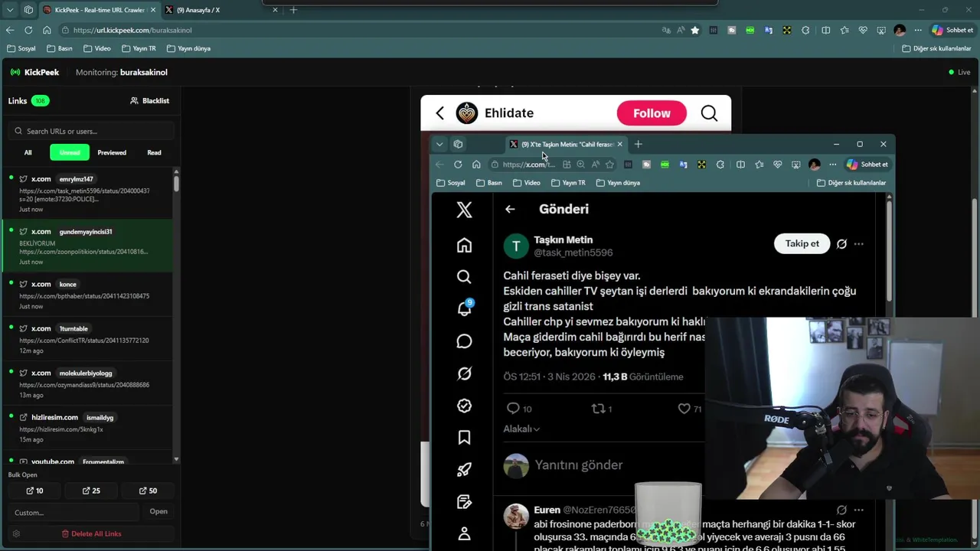Select the Previewed filter tab
This screenshot has height=551, width=980.
(112, 152)
